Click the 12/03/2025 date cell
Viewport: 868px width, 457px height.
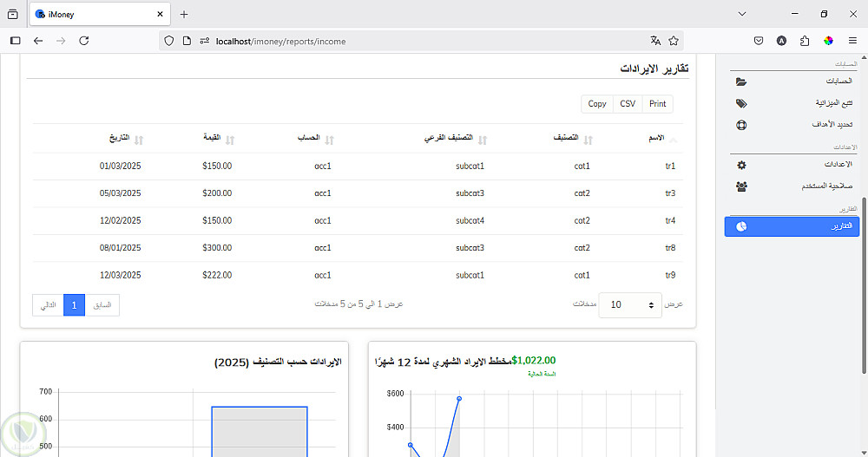[120, 275]
